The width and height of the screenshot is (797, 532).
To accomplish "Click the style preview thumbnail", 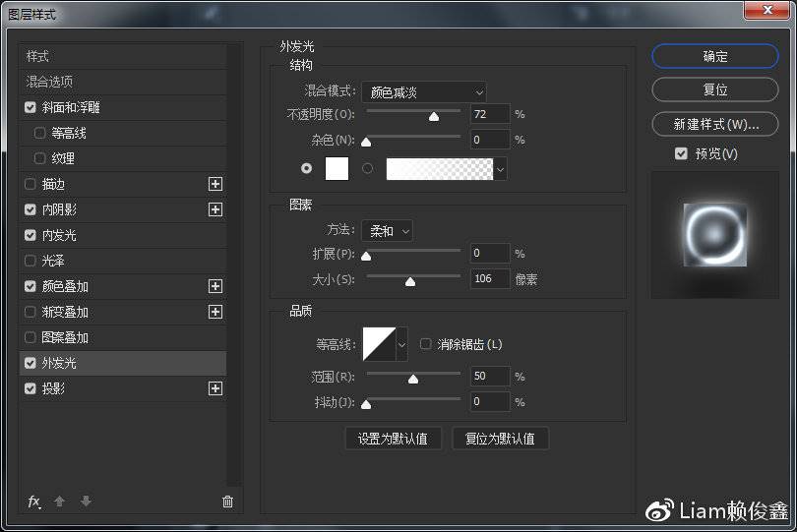I will pos(714,235).
